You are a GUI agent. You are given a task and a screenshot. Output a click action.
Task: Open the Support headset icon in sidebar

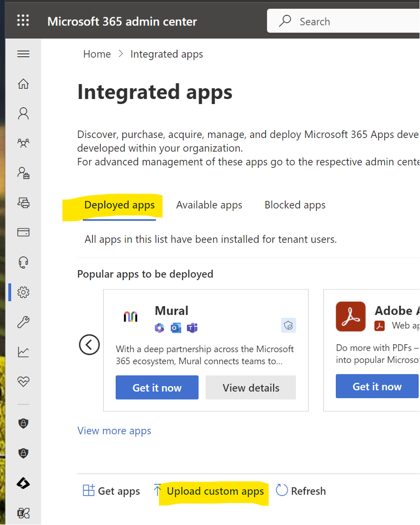point(23,262)
